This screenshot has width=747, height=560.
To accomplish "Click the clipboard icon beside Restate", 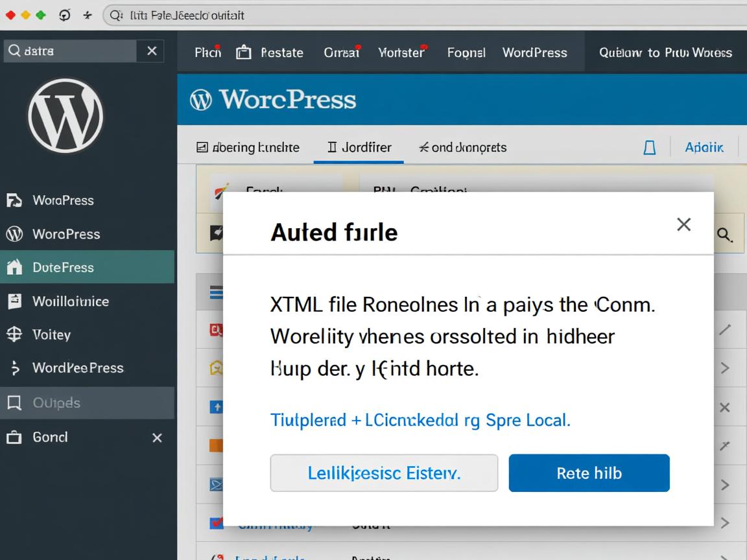I will 243,52.
